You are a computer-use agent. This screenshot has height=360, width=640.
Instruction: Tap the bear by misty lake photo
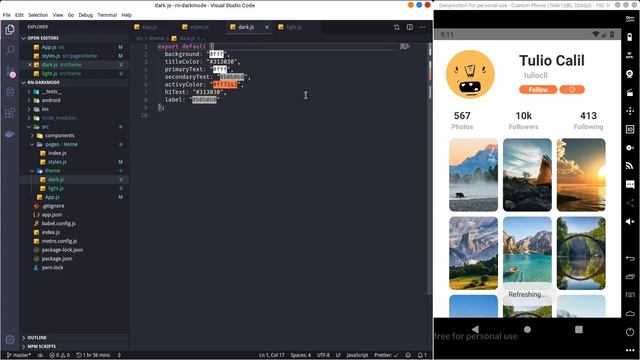[473, 175]
